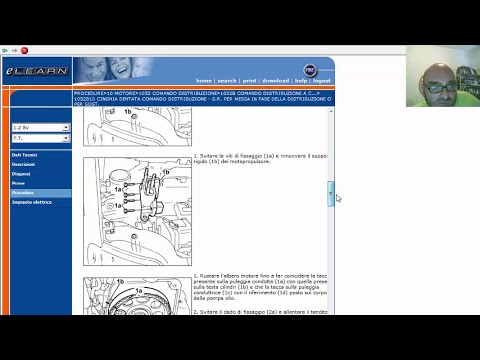Go to the home link

(204, 81)
